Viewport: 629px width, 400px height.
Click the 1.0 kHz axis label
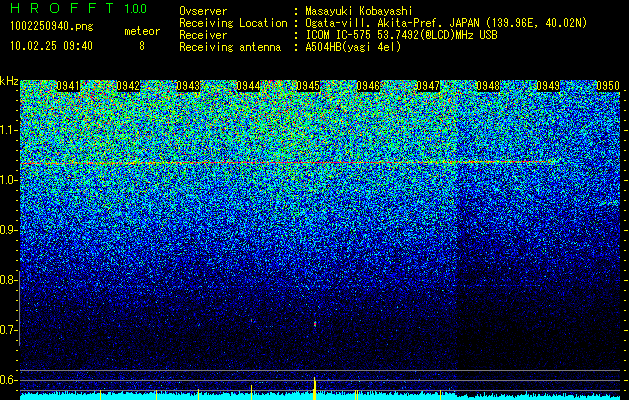coord(9,180)
